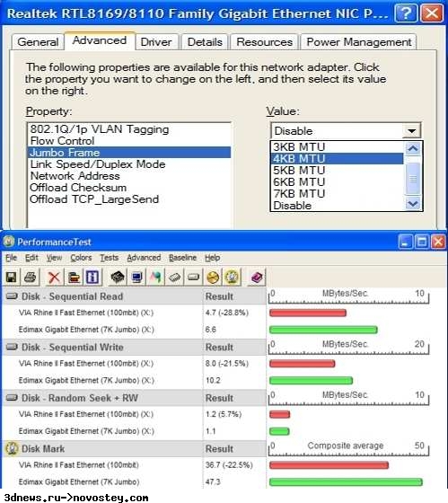
Task: Click the printer icon in toolbar
Action: pos(31,278)
